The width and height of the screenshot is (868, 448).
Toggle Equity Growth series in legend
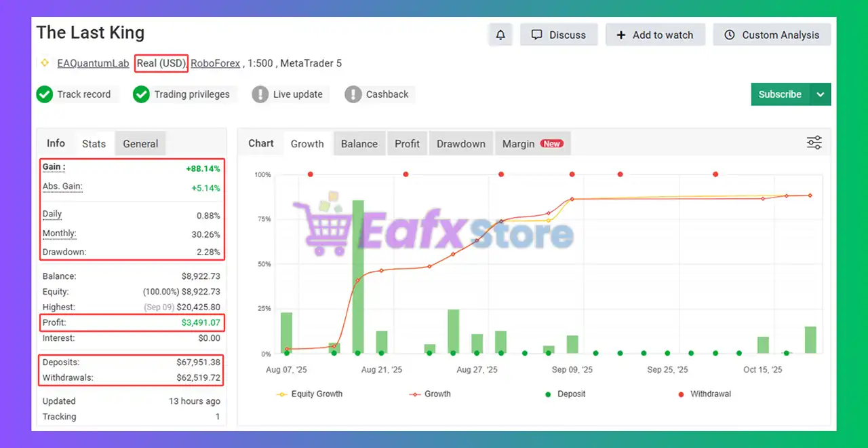(309, 394)
